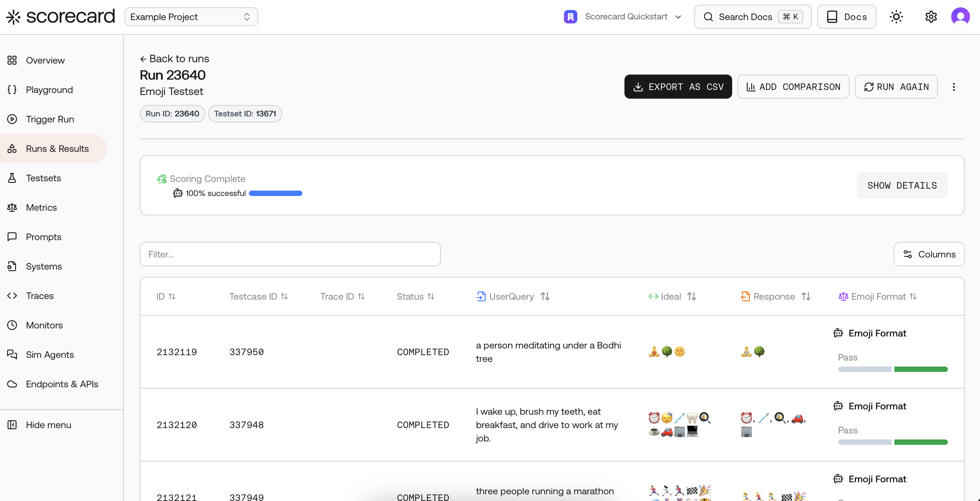Click the UserQuery input icon in header
The image size is (980, 501).
coord(481,296)
